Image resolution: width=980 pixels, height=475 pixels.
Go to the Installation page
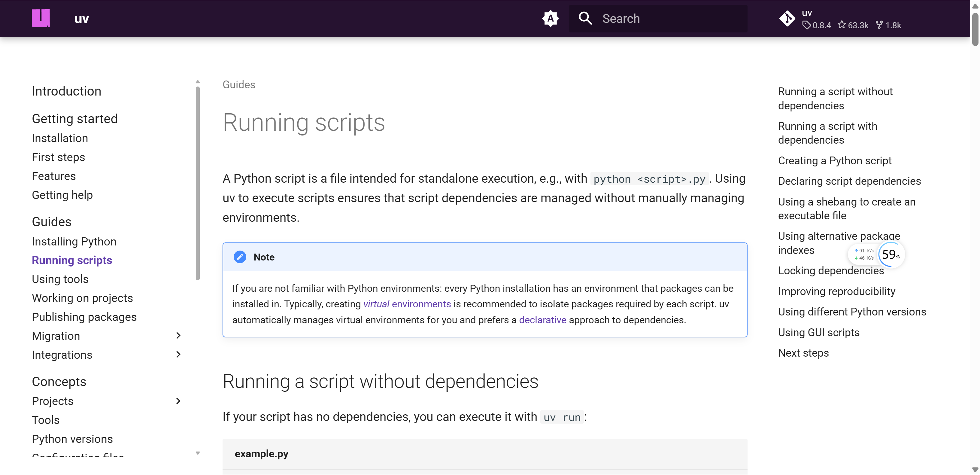pos(60,138)
